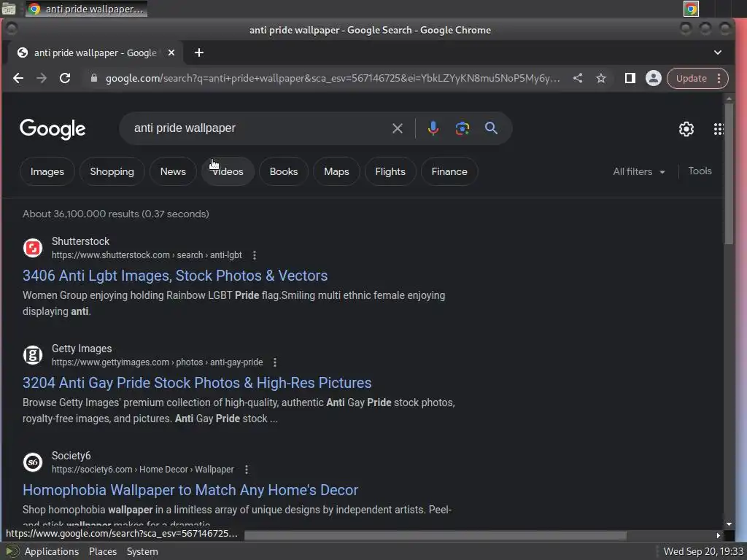The height and width of the screenshot is (560, 747).
Task: Click the Google logo
Action: [x=53, y=129]
